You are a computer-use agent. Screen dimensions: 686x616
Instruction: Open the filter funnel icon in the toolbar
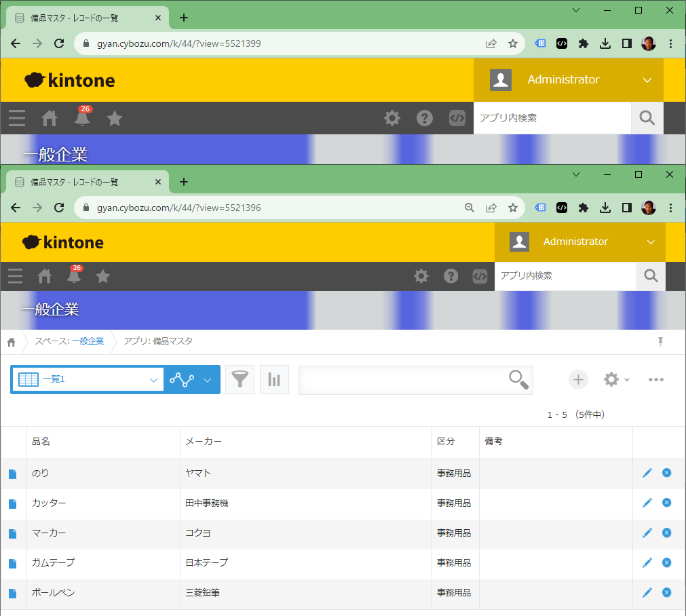tap(240, 380)
